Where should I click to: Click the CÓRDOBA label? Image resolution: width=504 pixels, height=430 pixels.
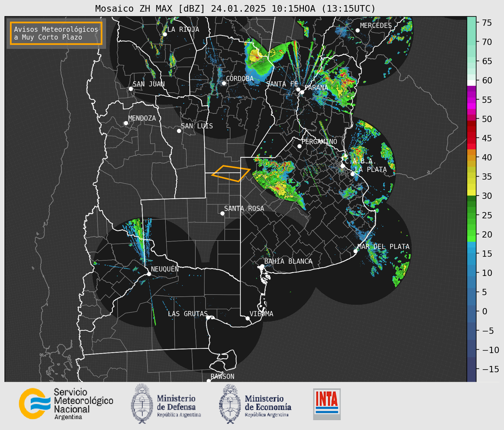pos(240,78)
